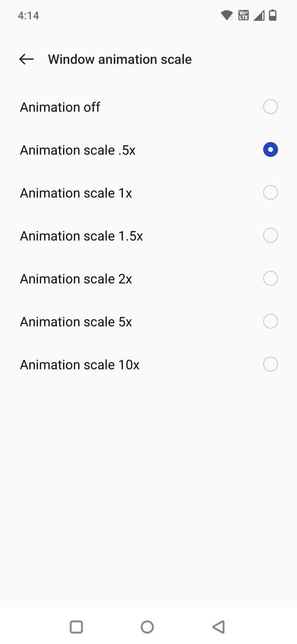Tap the Animation off option text
Viewport: 297px width, 644px height.
pos(60,107)
